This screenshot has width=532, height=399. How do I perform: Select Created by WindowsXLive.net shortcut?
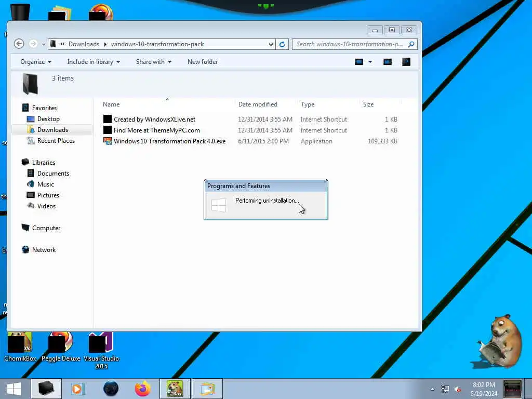pyautogui.click(x=154, y=119)
